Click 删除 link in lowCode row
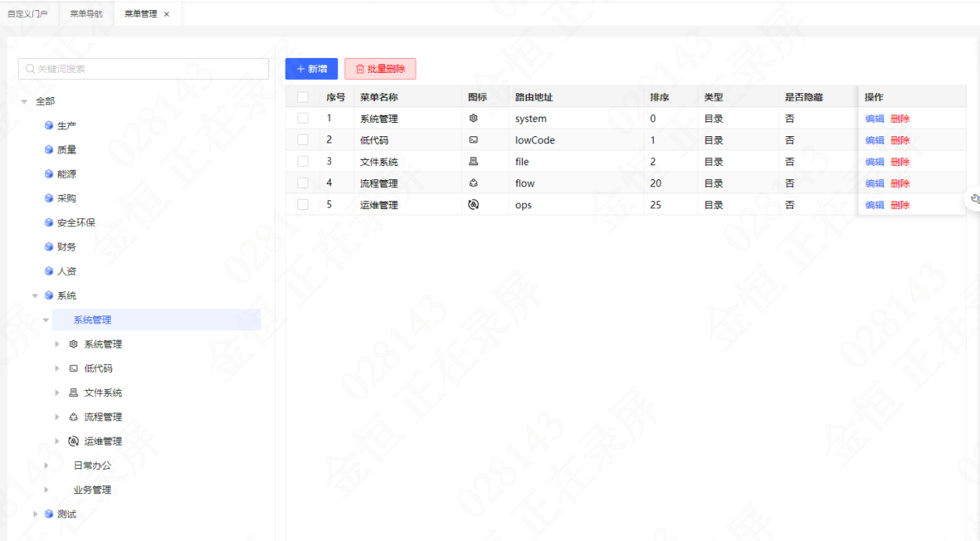This screenshot has width=980, height=541. (x=900, y=140)
